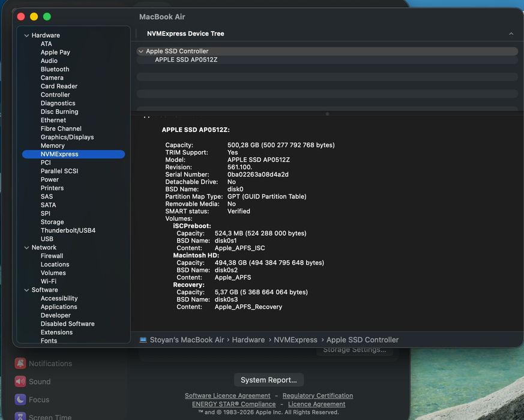
Task: Click the Software label in sidebar
Action: pyautogui.click(x=44, y=290)
